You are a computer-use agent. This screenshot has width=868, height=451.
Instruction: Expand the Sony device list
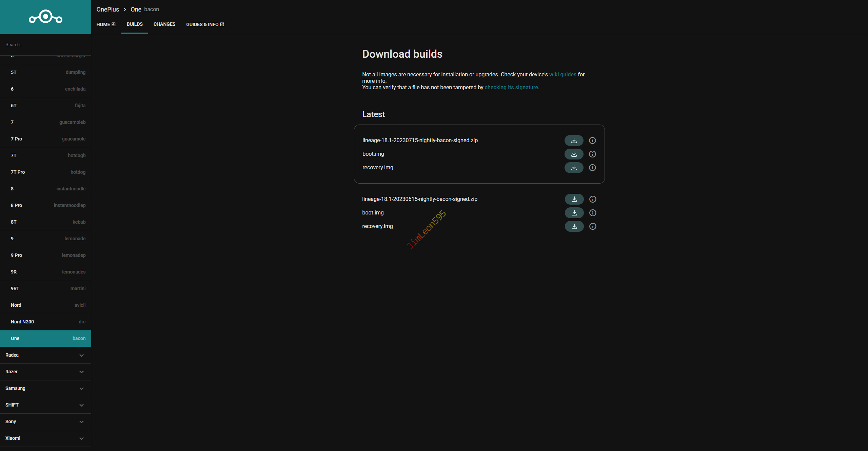(45, 421)
